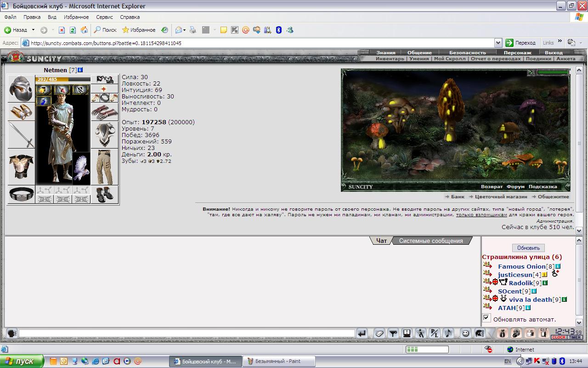Open the smiley emoticons picker
This screenshot has height=368, width=588.
(466, 333)
